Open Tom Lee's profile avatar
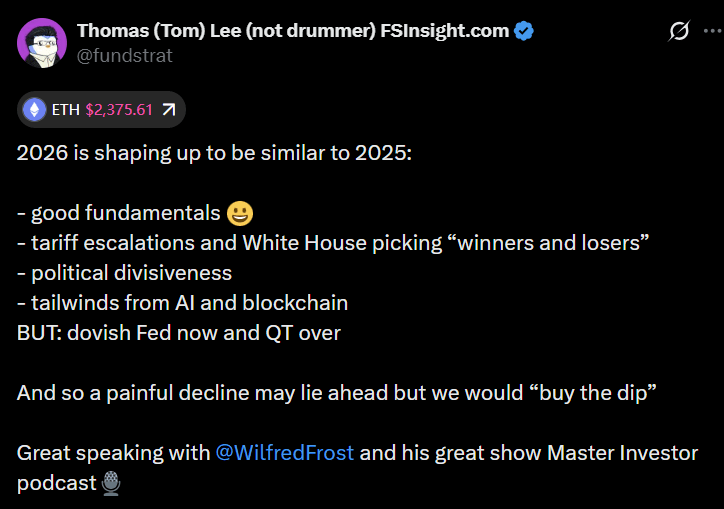Viewport: 724px width, 509px height. pos(39,43)
